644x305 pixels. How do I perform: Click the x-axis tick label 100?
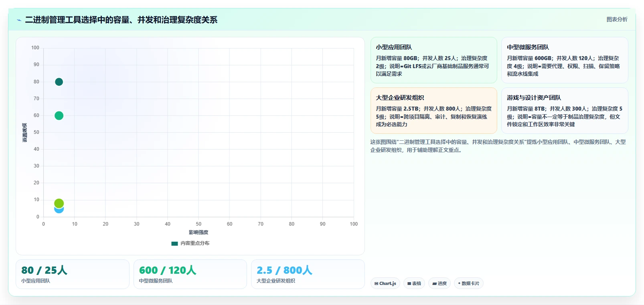point(354,224)
